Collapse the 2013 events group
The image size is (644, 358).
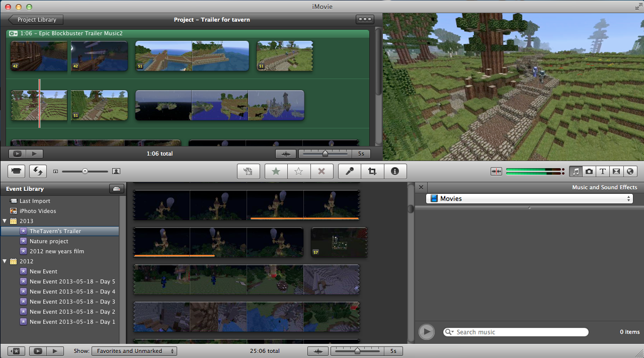pos(5,221)
